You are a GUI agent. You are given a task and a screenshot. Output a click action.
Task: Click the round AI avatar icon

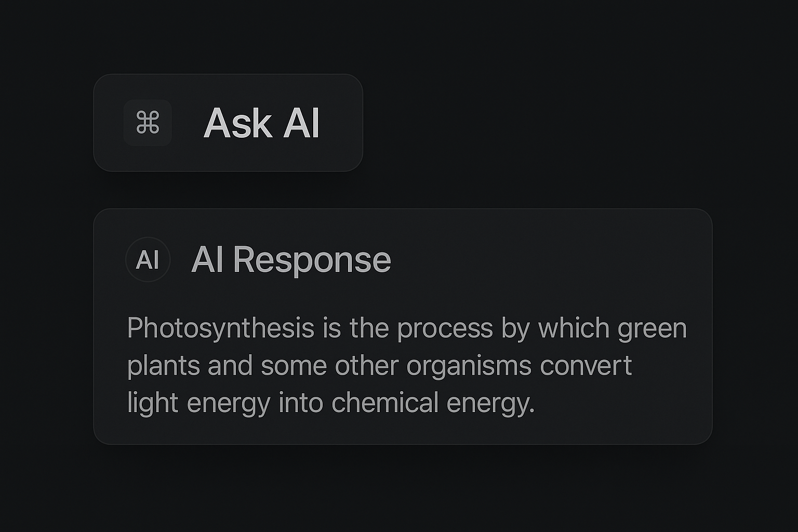(148, 259)
